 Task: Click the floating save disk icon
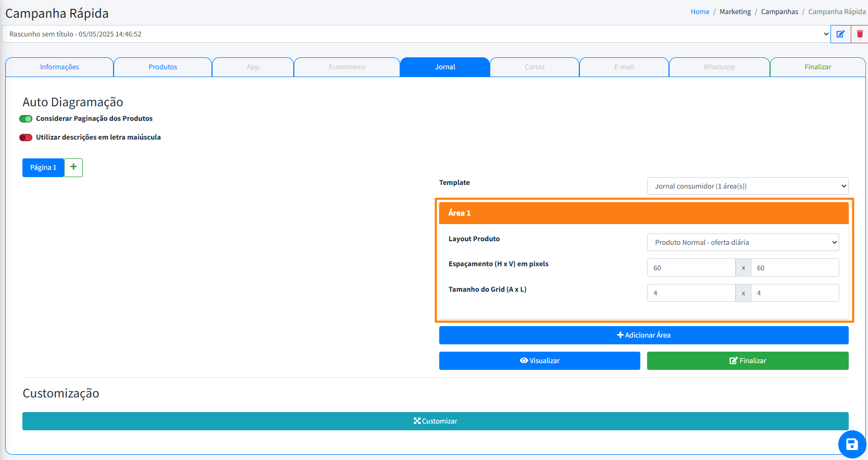coord(852,444)
